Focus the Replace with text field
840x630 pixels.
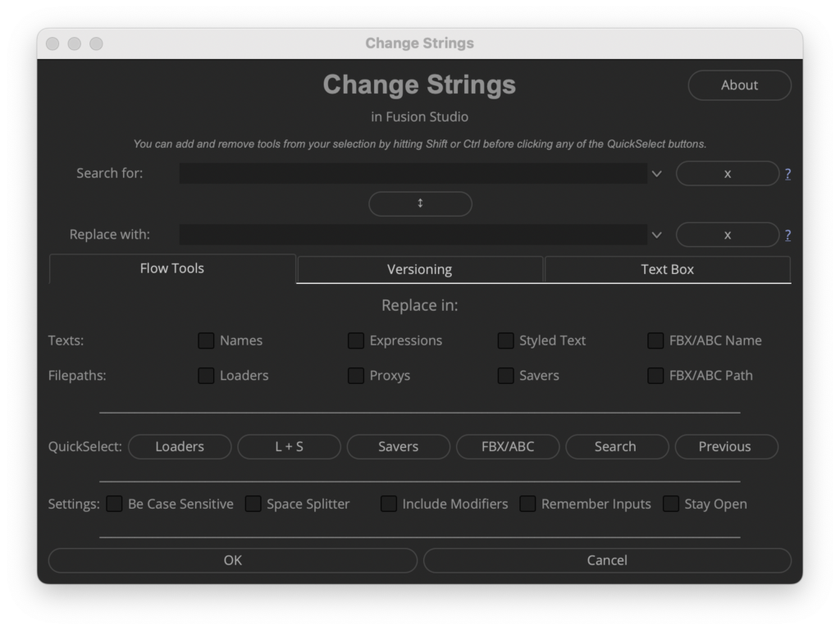pyautogui.click(x=413, y=235)
